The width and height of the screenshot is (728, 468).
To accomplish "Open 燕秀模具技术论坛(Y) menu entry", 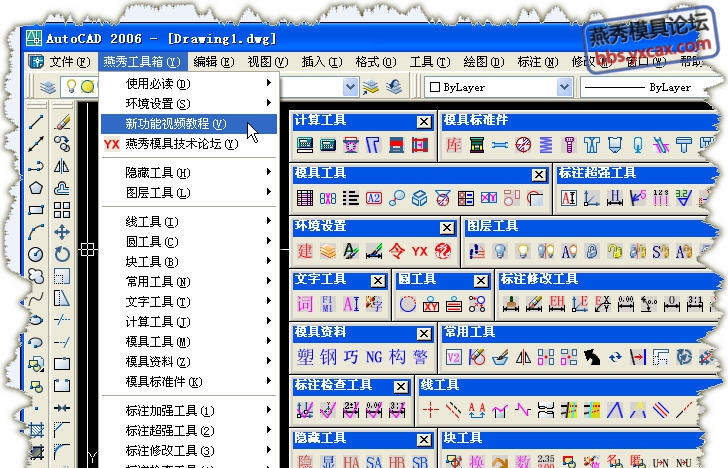I will click(189, 144).
